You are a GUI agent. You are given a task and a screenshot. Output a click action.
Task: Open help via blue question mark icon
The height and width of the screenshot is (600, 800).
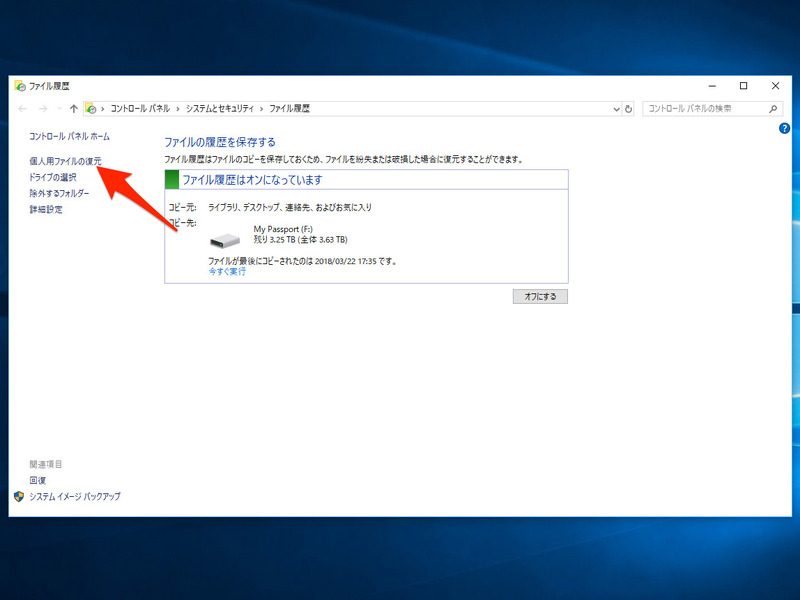[784, 129]
